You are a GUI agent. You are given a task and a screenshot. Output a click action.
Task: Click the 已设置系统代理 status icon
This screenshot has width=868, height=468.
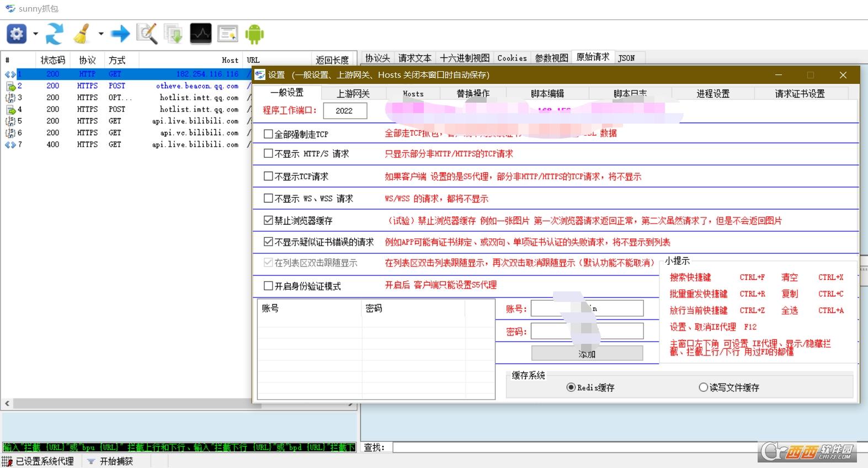[7, 461]
